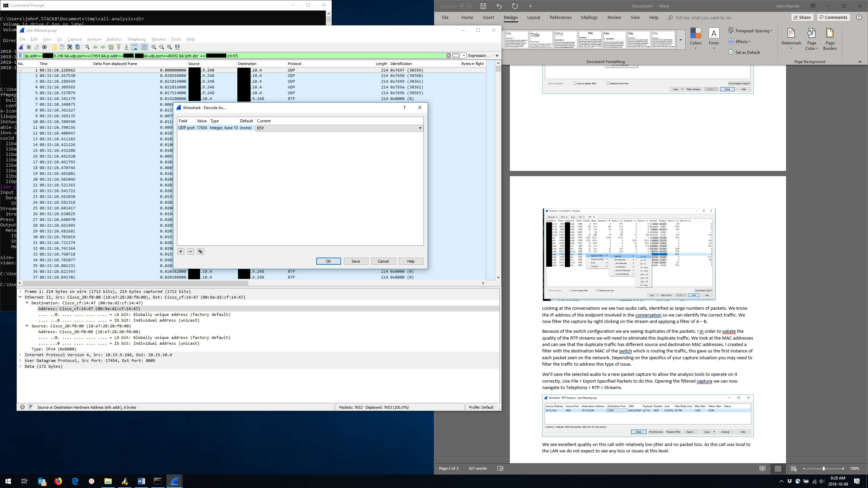This screenshot has height=488, width=868.
Task: Open File Explorer from taskbar
Action: click(108, 481)
